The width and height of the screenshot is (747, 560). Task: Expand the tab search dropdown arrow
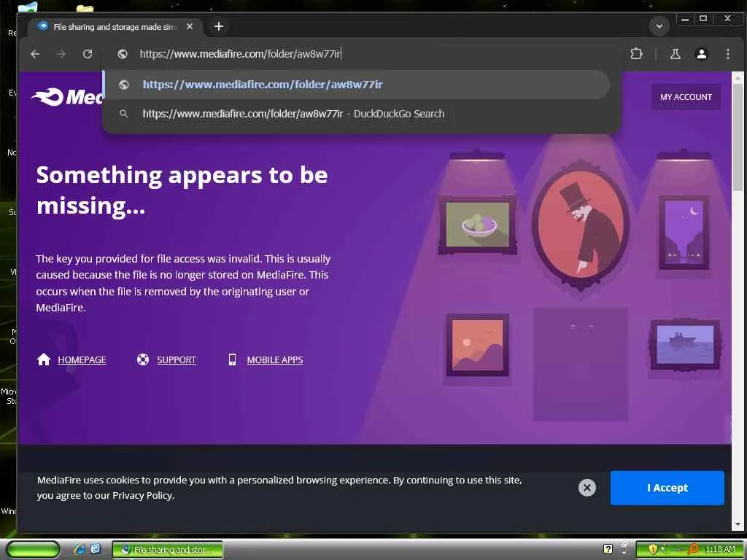point(659,26)
